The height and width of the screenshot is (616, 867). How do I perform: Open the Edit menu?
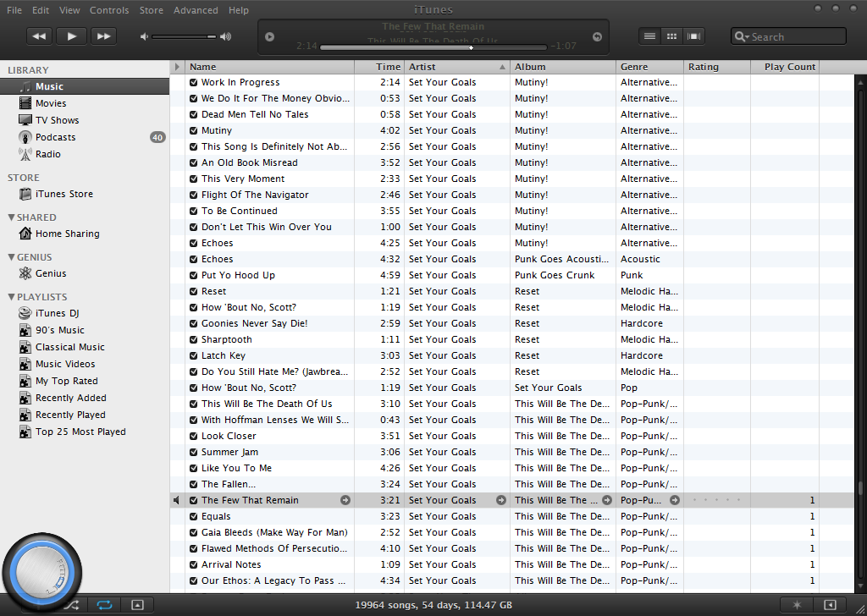[41, 10]
